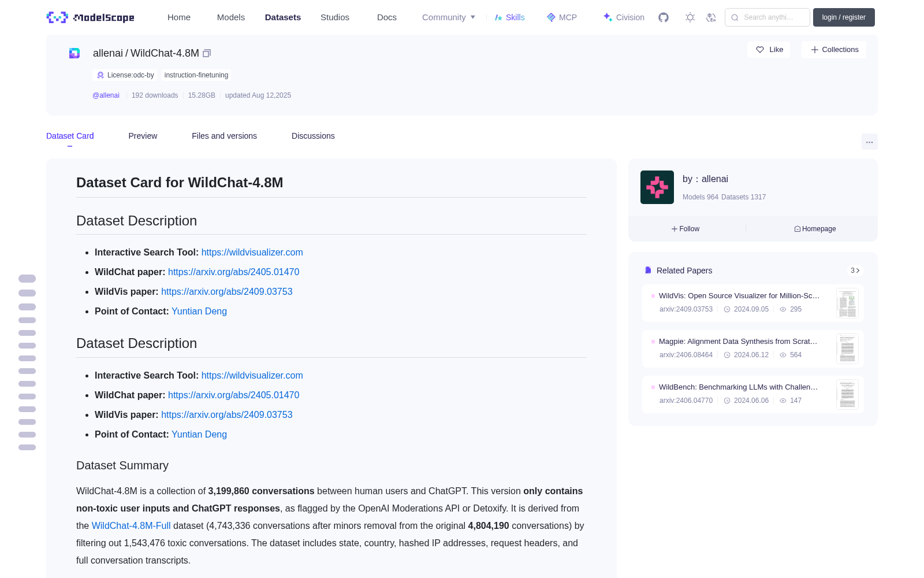Screen dimensions: 924x578
Task: Click first Yuntian Deng contact link
Action: coord(199,311)
